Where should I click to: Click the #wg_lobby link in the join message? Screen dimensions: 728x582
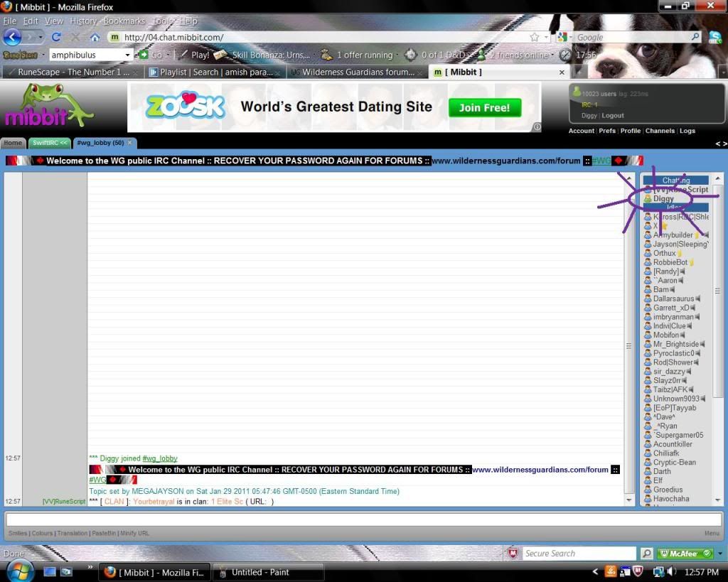click(x=160, y=458)
